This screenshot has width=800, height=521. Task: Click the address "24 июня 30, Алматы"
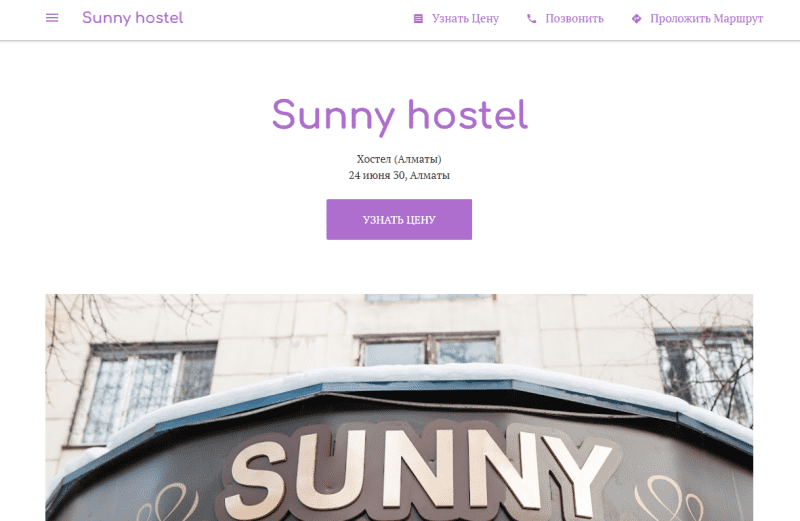click(x=399, y=176)
